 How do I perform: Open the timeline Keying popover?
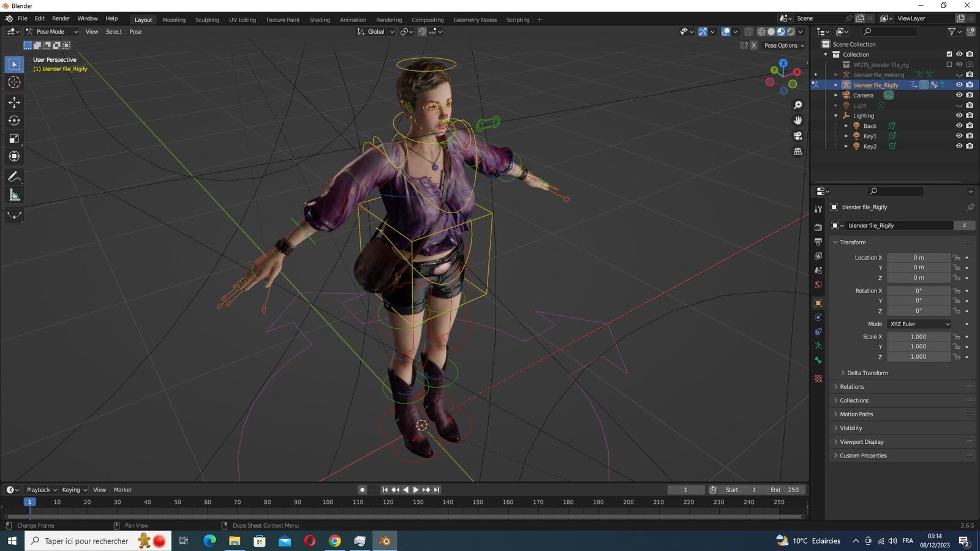pos(74,490)
